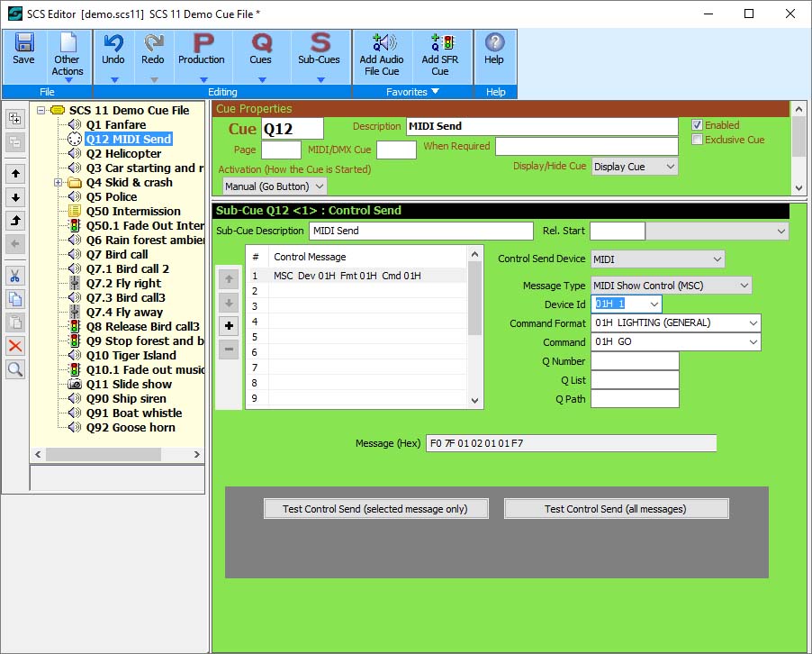Uncheck the Enabled checkbox
The height and width of the screenshot is (654, 812).
[x=697, y=125]
